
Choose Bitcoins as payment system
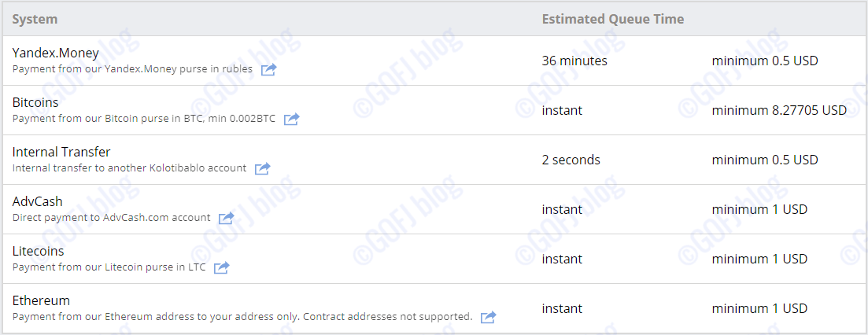pyautogui.click(x=35, y=102)
